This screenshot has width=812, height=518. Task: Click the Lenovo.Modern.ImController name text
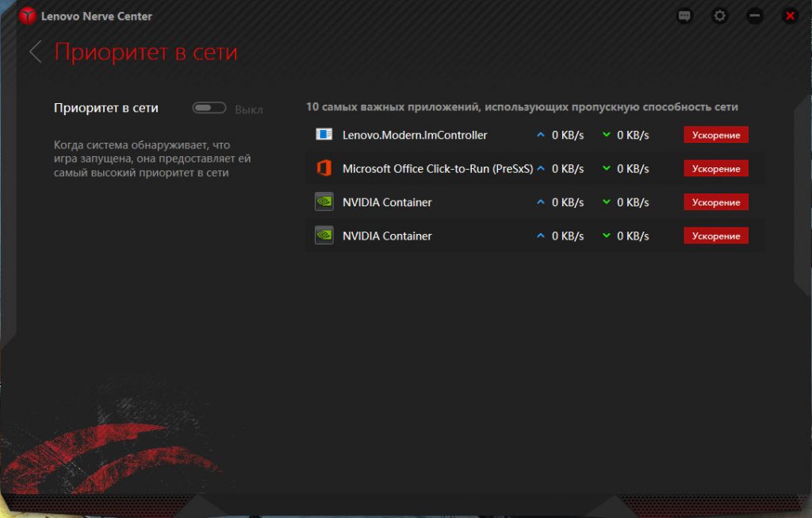(415, 135)
